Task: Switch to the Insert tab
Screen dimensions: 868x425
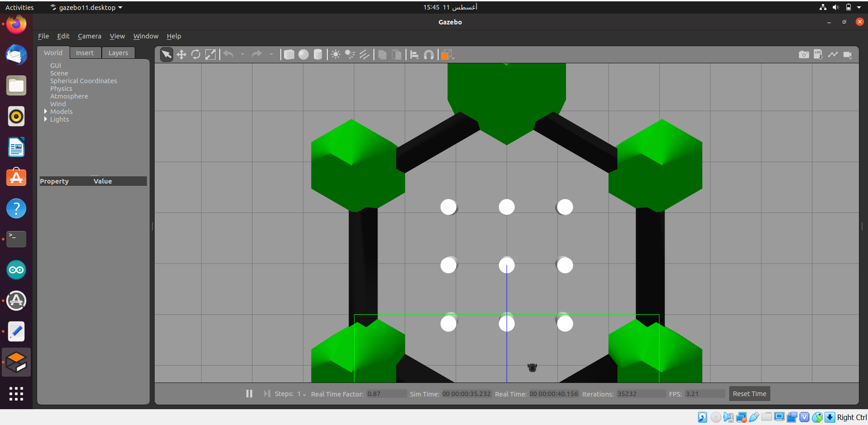Action: (85, 53)
